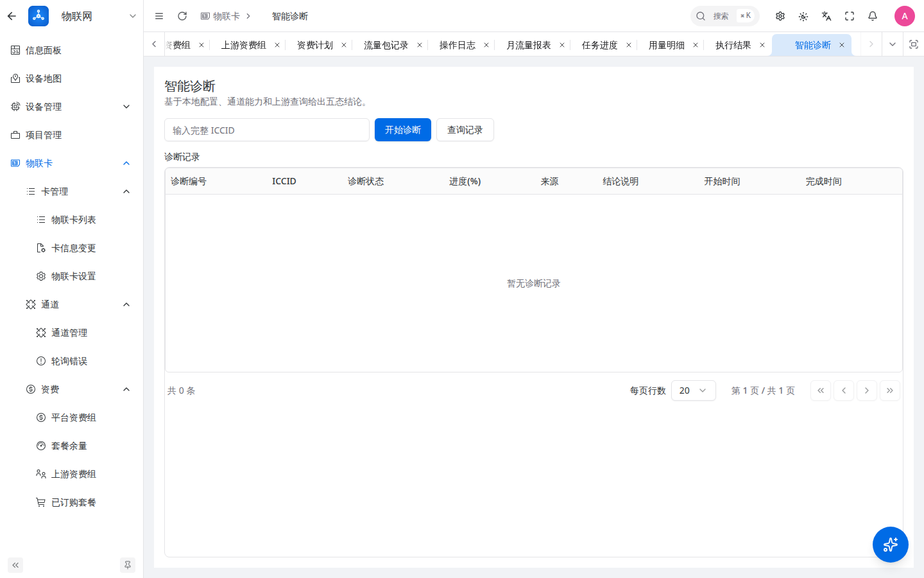The image size is (924, 578).
Task: Open the 物联网 app switcher dropdown
Action: point(133,16)
